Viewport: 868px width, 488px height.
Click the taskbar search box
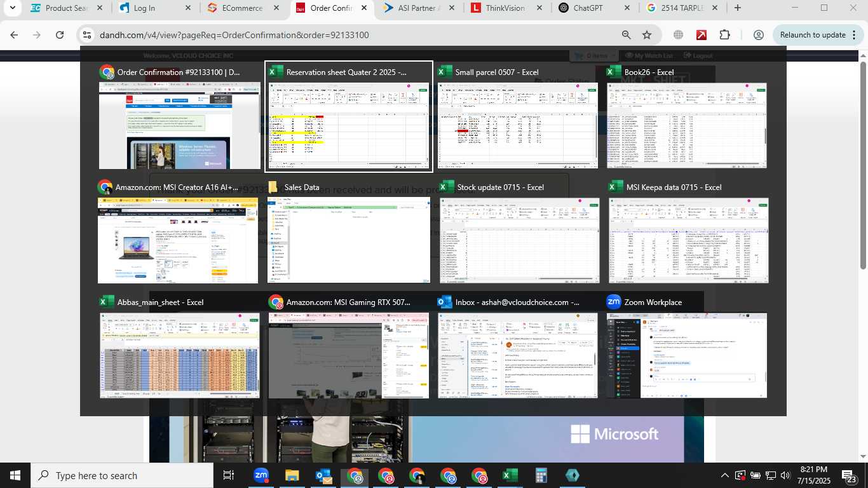[122, 475]
